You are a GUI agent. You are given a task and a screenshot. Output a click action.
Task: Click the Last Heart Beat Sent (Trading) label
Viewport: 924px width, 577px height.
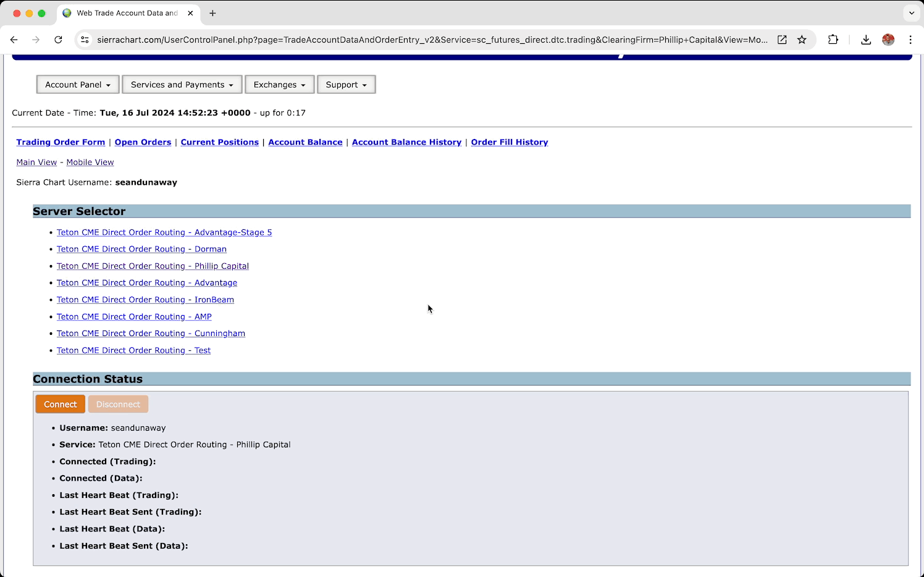[130, 512]
